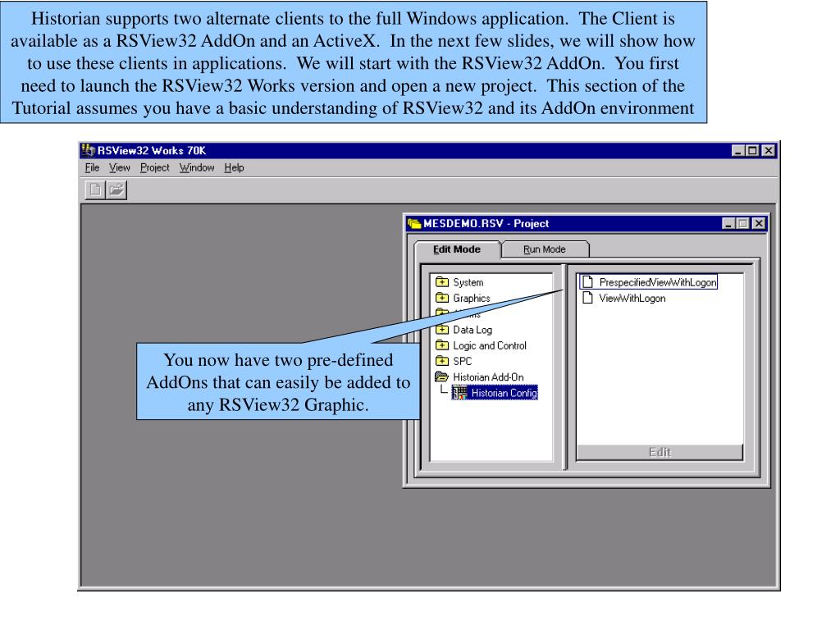Image resolution: width=840 pixels, height=630 pixels.
Task: Click the PrespecifiedViewWithLogon document icon
Action: click(x=587, y=282)
